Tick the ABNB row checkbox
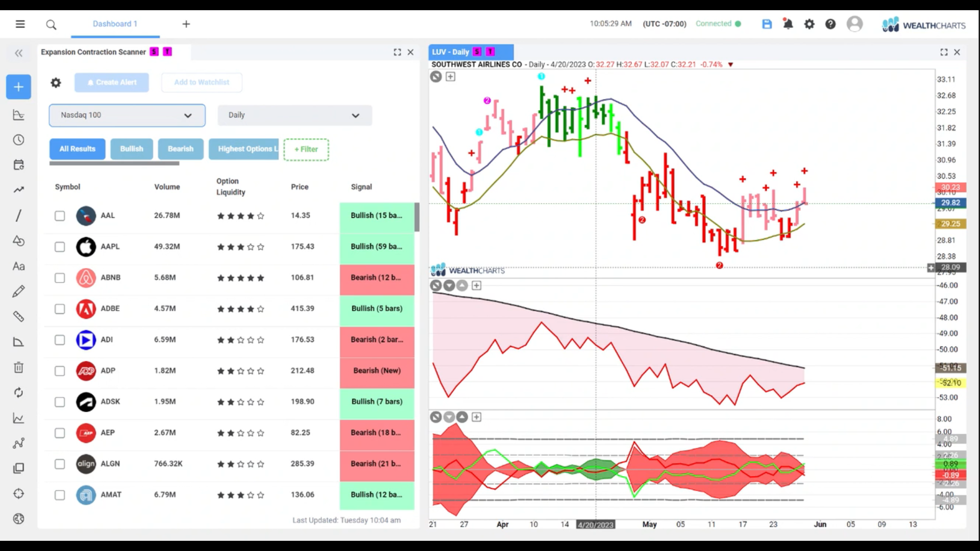 tap(60, 278)
